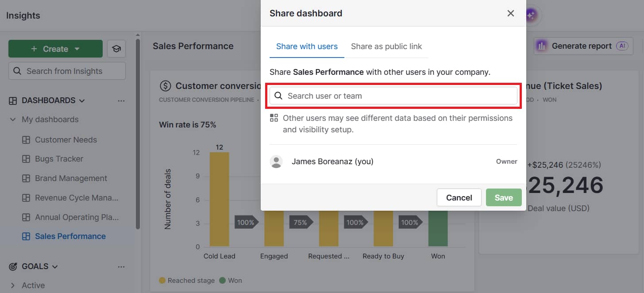Click the search magnifier in Insights sidebar
644x293 pixels.
pyautogui.click(x=17, y=71)
